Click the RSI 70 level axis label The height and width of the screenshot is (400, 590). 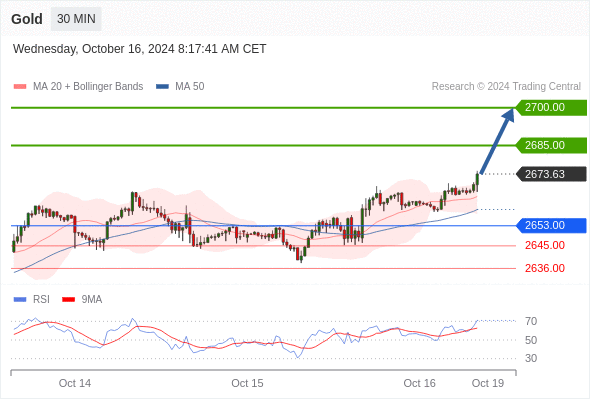(531, 321)
